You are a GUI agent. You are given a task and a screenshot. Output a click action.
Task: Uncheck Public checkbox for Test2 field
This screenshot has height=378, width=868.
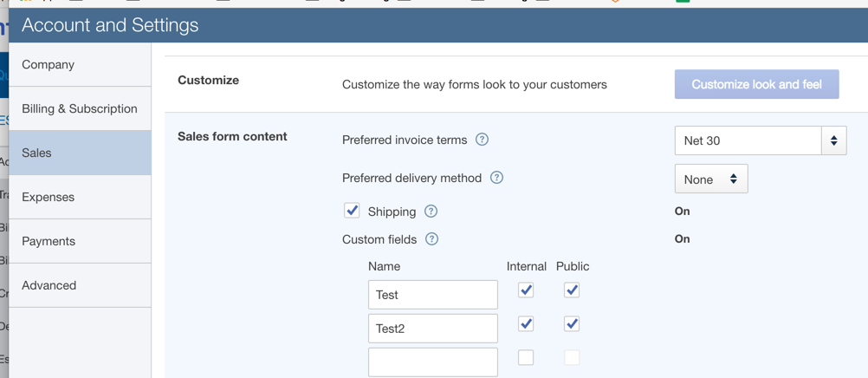572,324
